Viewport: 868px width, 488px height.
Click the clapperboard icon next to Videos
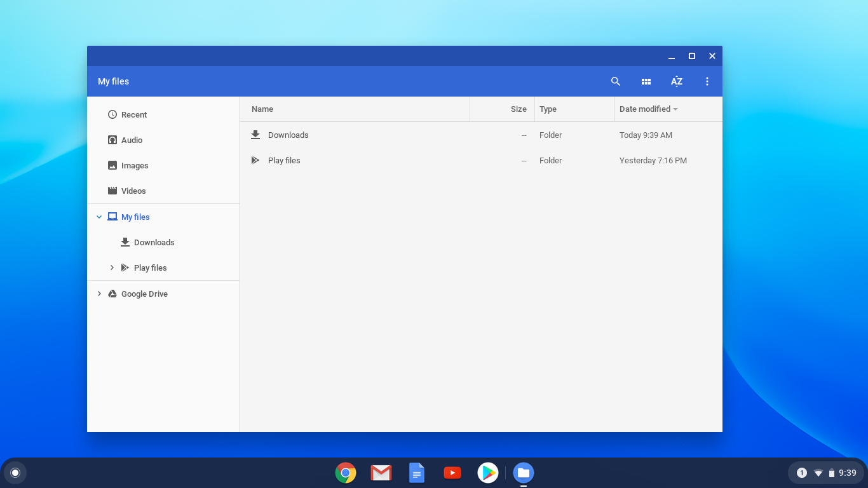(x=112, y=191)
